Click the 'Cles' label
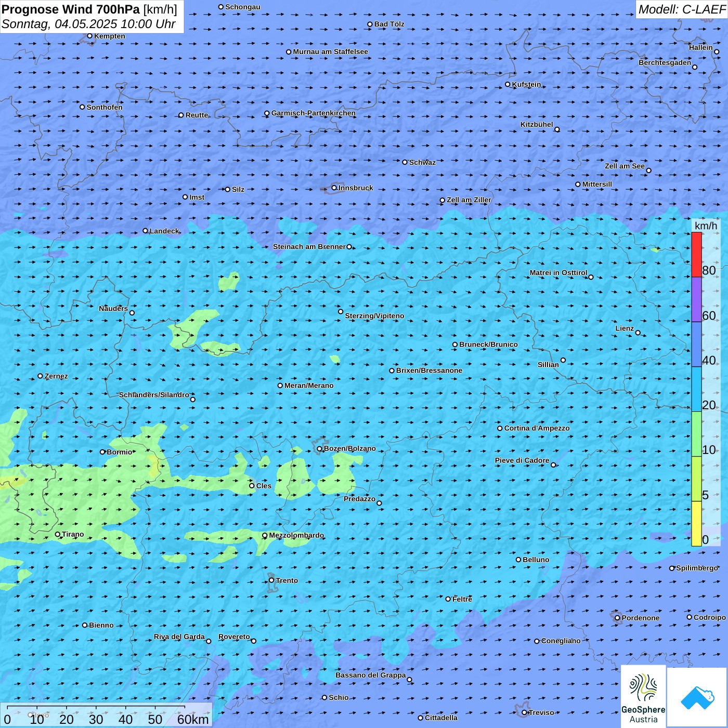728x728 pixels. coord(264,486)
